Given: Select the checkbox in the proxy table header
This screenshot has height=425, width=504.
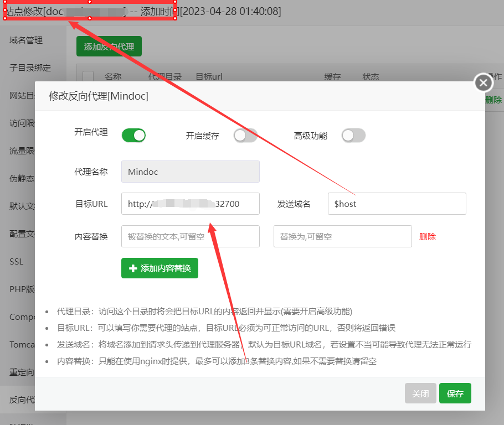Looking at the screenshot, I should [88, 77].
